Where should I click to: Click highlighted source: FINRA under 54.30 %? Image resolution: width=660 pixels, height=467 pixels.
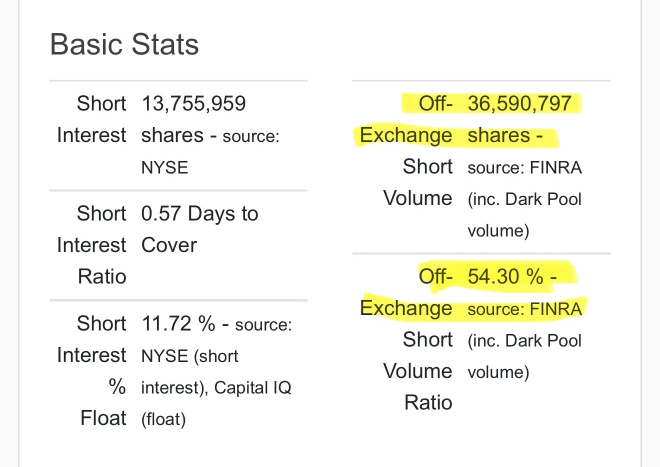click(524, 309)
